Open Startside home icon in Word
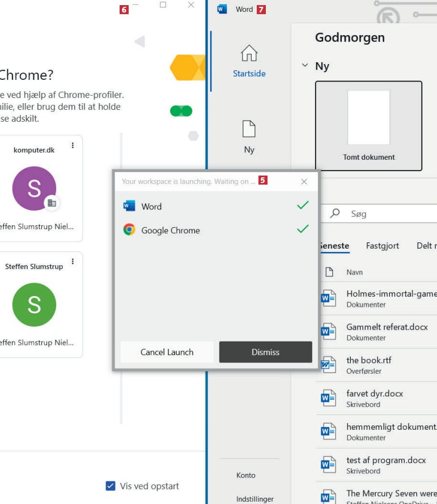The height and width of the screenshot is (504, 437). pyautogui.click(x=249, y=53)
